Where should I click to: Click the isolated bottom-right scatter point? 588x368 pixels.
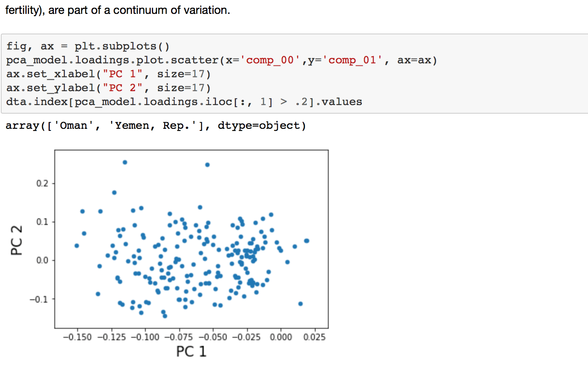coord(301,304)
